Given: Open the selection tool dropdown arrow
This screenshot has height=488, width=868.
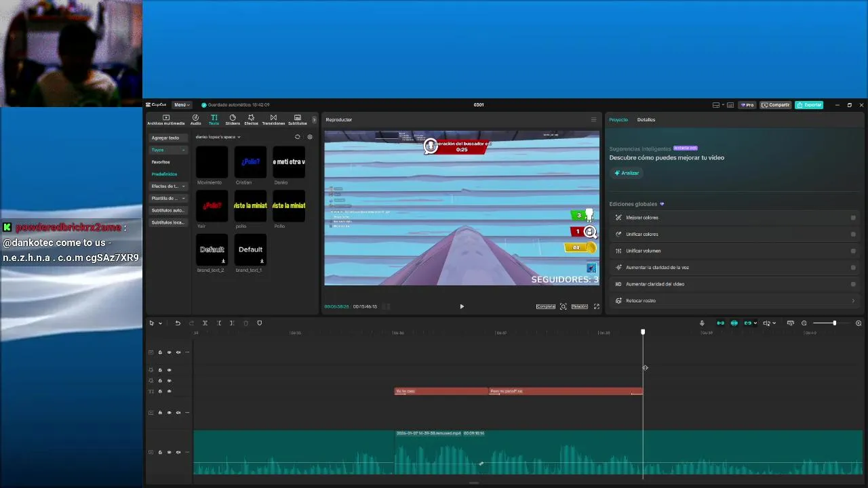Looking at the screenshot, I should (160, 323).
